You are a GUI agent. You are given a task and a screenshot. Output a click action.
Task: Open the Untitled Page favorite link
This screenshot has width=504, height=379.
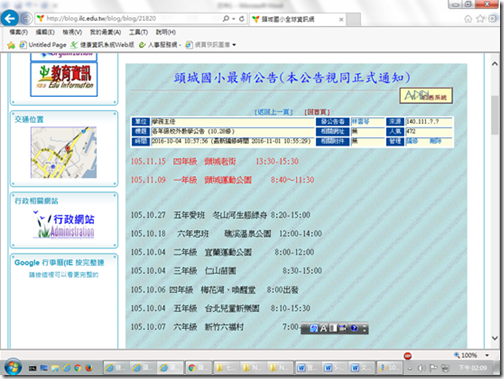pyautogui.click(x=43, y=45)
